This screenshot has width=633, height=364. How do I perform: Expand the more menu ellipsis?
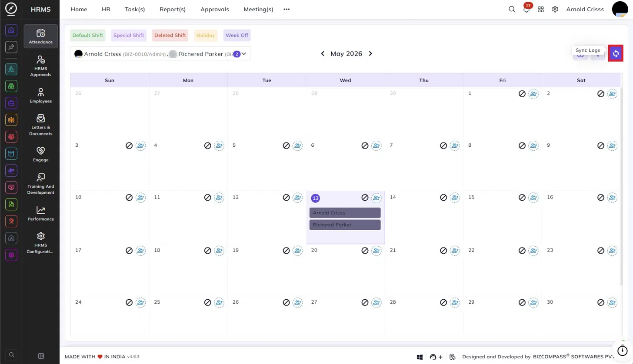click(287, 9)
